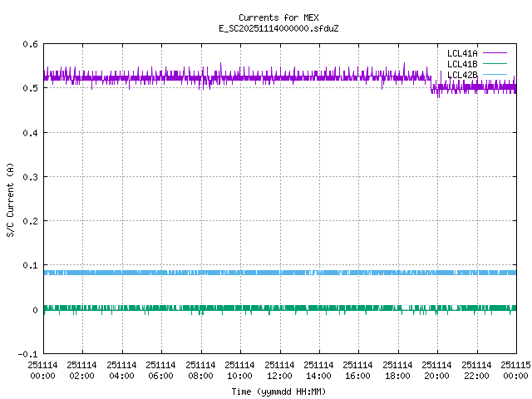Click the 251114 00:00 time tick label
This screenshot has height=399, width=532.
pyautogui.click(x=42, y=370)
